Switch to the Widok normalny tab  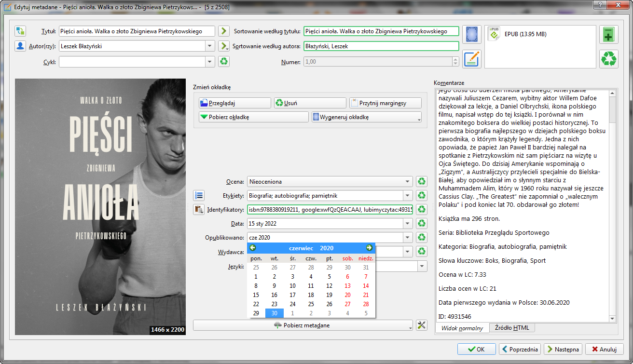[x=462, y=328]
